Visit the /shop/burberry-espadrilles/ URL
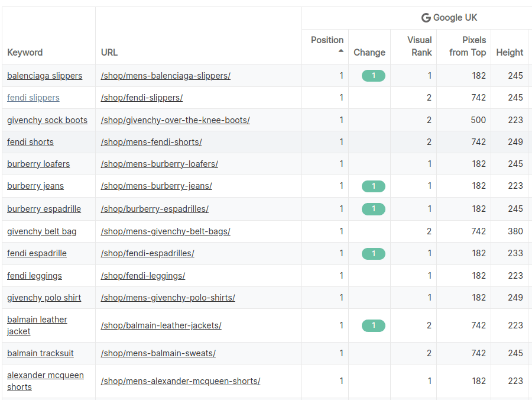This screenshot has width=532, height=400. [155, 209]
